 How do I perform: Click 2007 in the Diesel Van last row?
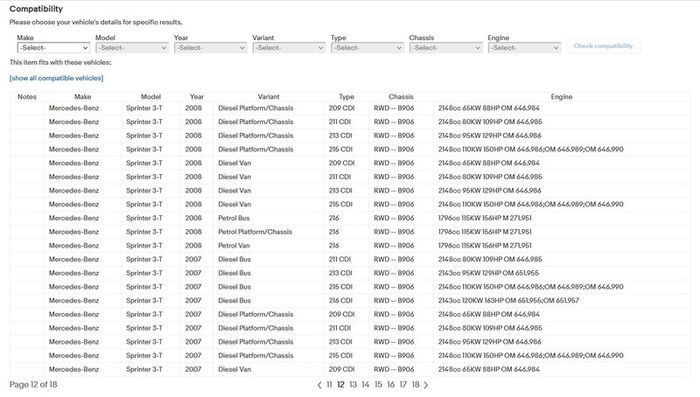tap(193, 369)
